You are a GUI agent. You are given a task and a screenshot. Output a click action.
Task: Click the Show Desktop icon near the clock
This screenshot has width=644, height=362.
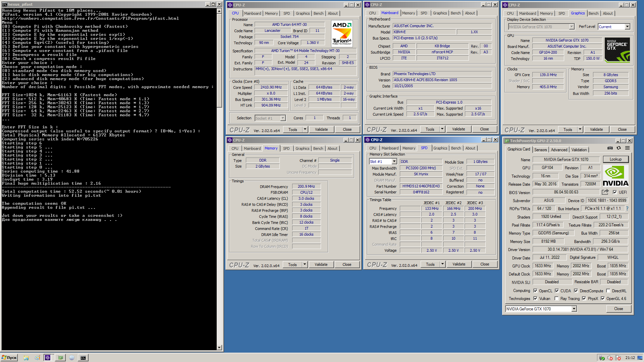click(x=640, y=358)
